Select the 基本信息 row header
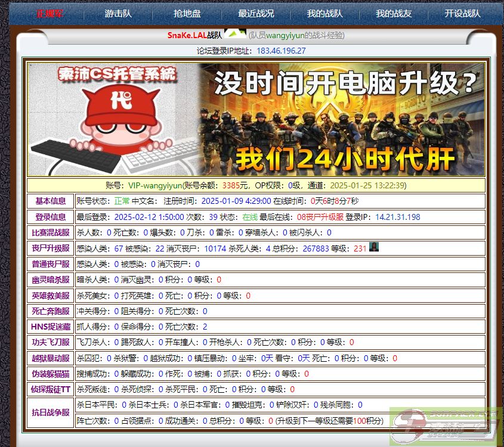The height and width of the screenshot is (447, 504). (51, 201)
